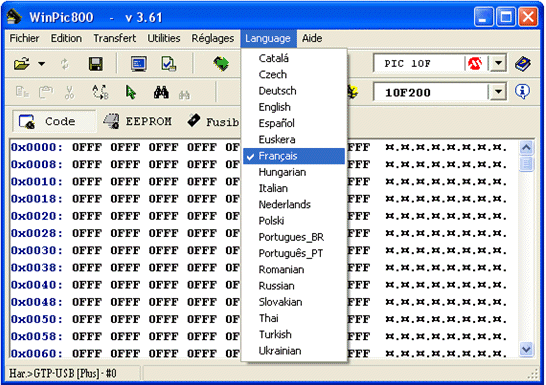Choose Português_PT language
546x385 pixels.
[x=294, y=253]
